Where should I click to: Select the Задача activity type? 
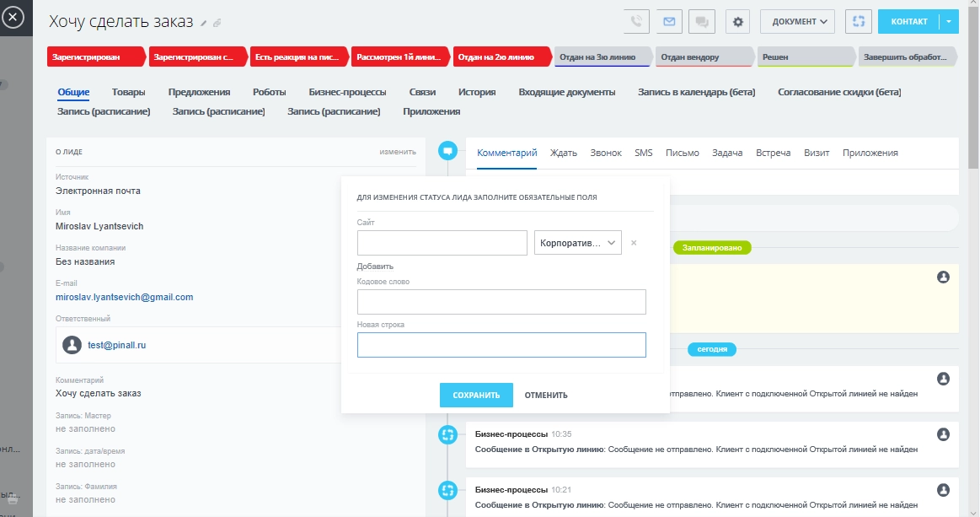[x=726, y=153]
